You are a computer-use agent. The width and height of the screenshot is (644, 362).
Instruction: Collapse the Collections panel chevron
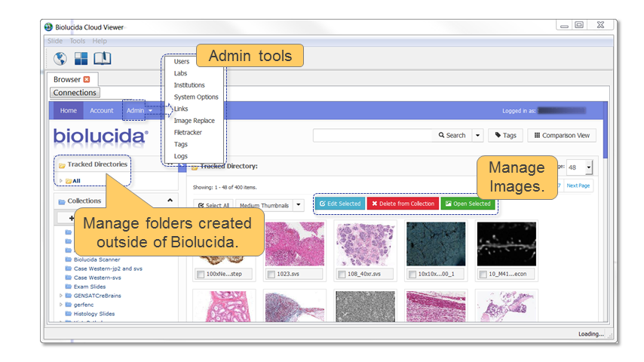(x=170, y=201)
